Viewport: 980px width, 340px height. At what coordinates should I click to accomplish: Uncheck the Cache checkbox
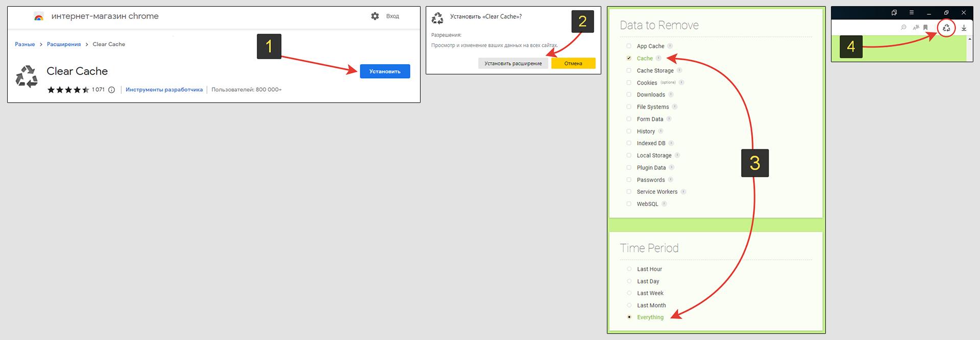(629, 58)
